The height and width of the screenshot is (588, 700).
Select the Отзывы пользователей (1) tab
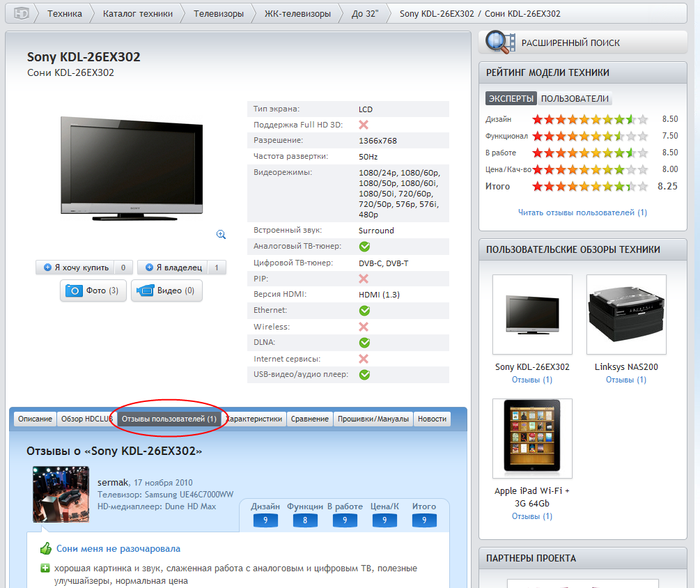coord(169,419)
